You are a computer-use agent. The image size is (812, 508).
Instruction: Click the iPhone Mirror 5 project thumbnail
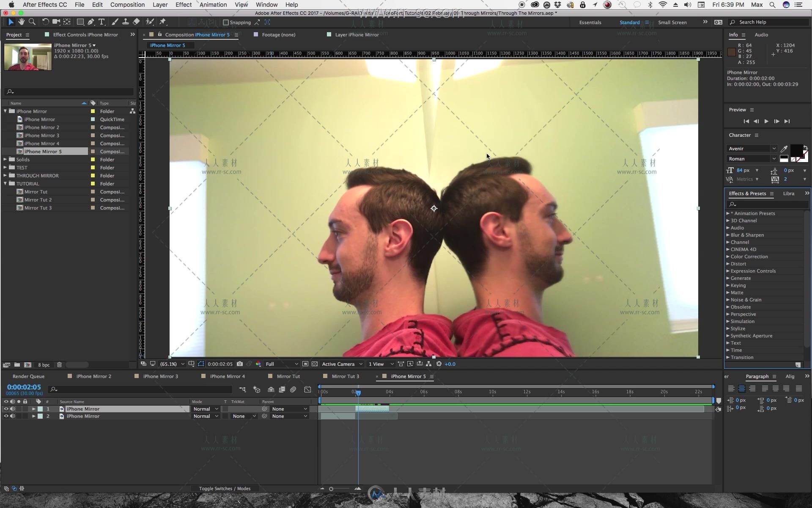click(28, 57)
